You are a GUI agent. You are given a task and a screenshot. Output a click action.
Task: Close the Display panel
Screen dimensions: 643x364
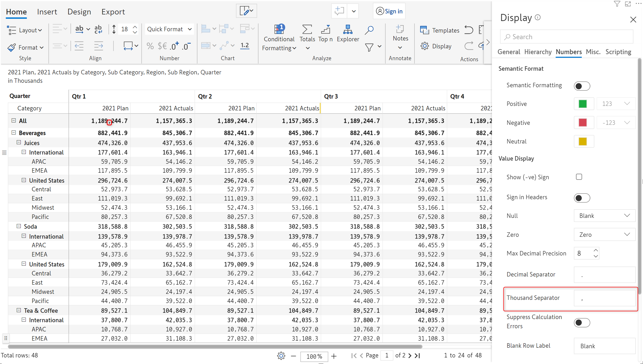pos(633,19)
